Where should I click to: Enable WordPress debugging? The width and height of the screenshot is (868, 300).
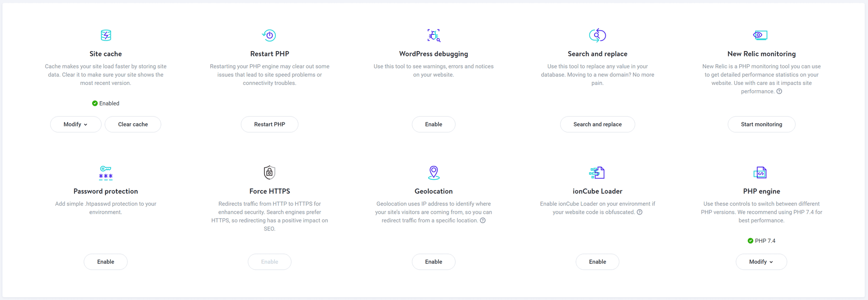pos(434,124)
